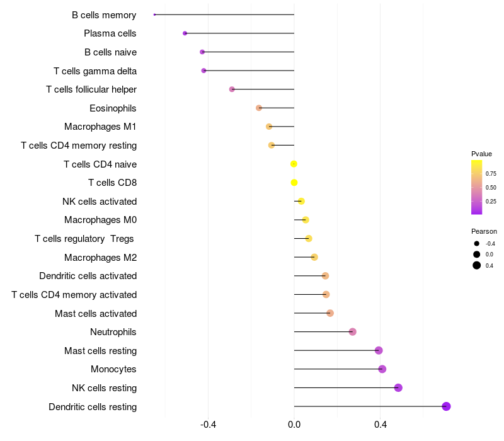Image resolution: width=504 pixels, height=441 pixels.
Task: Click the 0.4 x-axis tick label
Action: point(381,425)
